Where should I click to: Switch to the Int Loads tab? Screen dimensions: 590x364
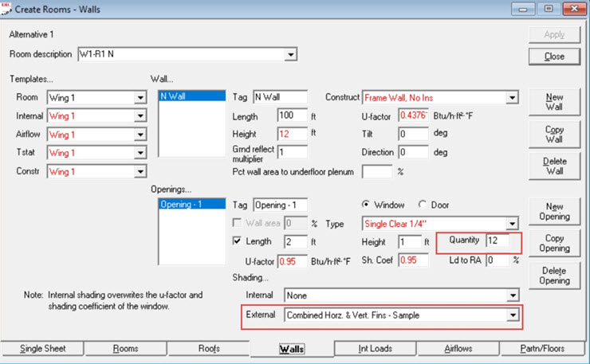[x=376, y=349]
